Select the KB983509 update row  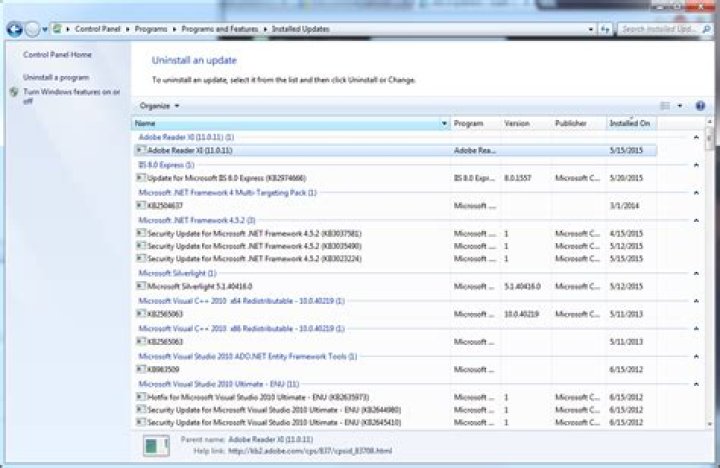(x=395, y=369)
